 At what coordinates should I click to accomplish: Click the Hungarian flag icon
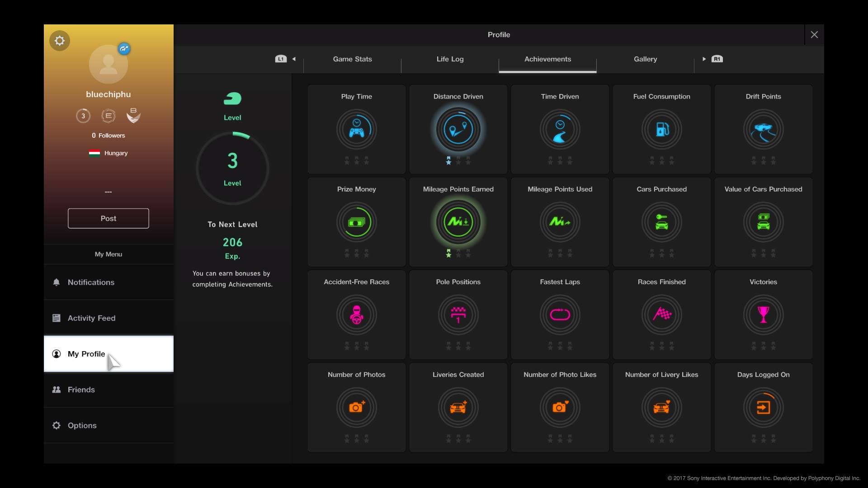click(x=94, y=153)
